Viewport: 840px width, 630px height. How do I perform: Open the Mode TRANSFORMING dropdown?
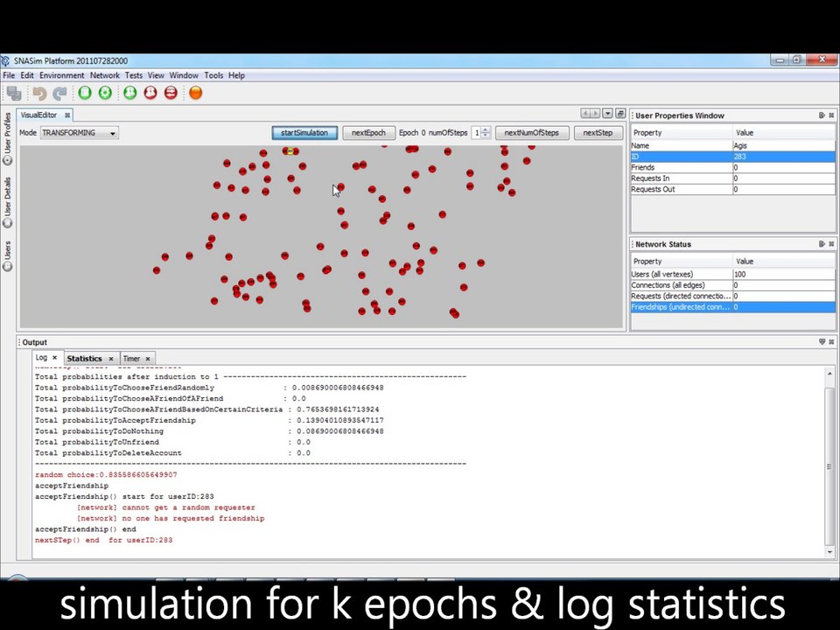pyautogui.click(x=80, y=133)
